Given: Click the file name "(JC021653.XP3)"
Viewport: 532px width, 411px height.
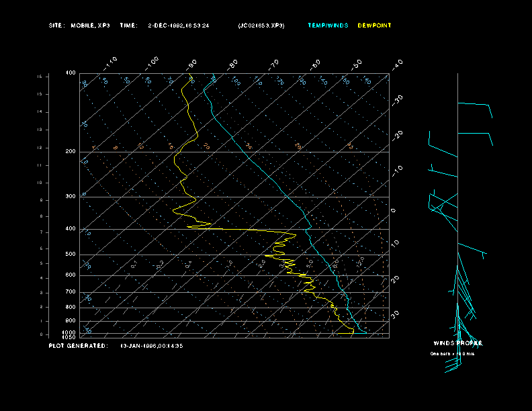Looking at the screenshot, I should point(261,26).
